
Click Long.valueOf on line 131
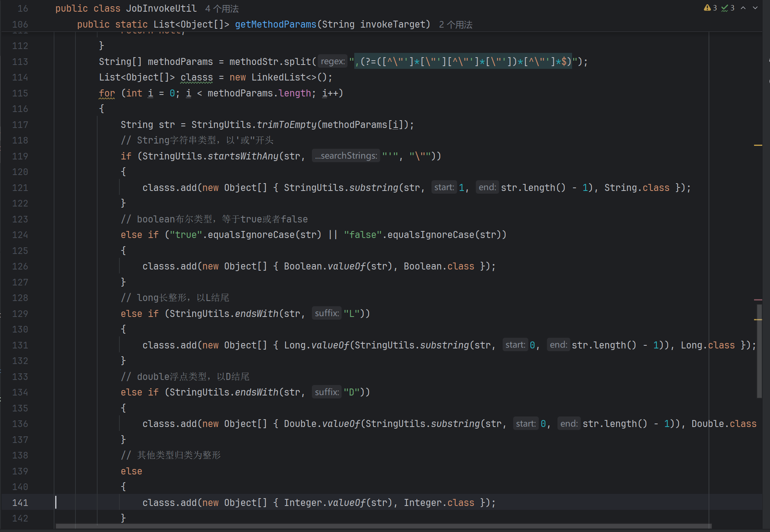click(317, 345)
